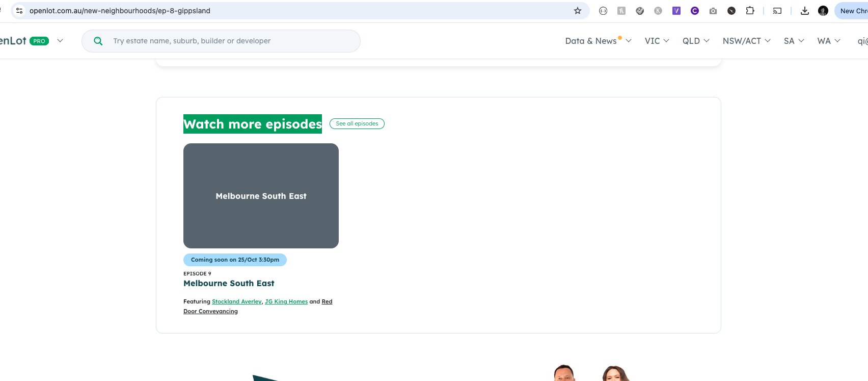Open the NSW/ACT dropdown
The image size is (868, 381).
[746, 41]
